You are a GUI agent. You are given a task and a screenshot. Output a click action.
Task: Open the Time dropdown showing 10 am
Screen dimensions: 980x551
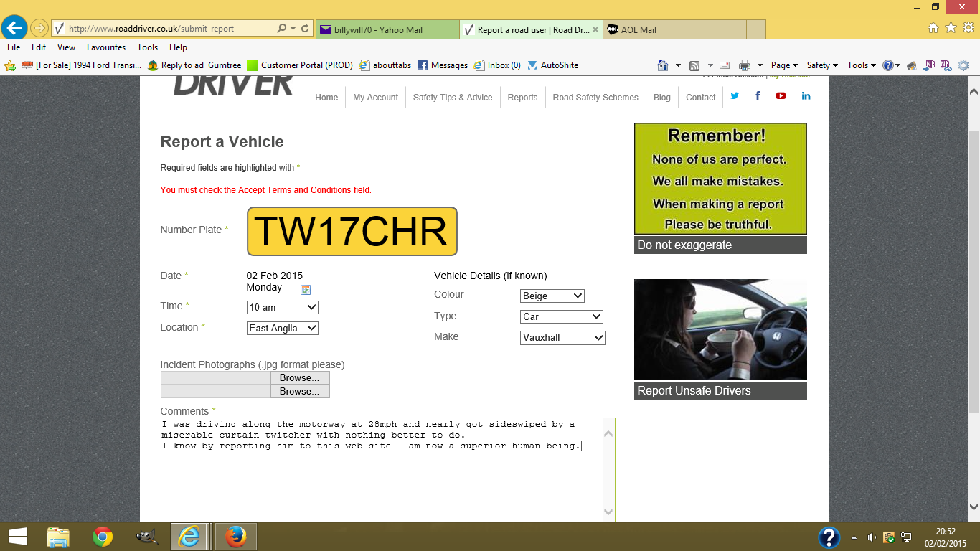point(282,307)
